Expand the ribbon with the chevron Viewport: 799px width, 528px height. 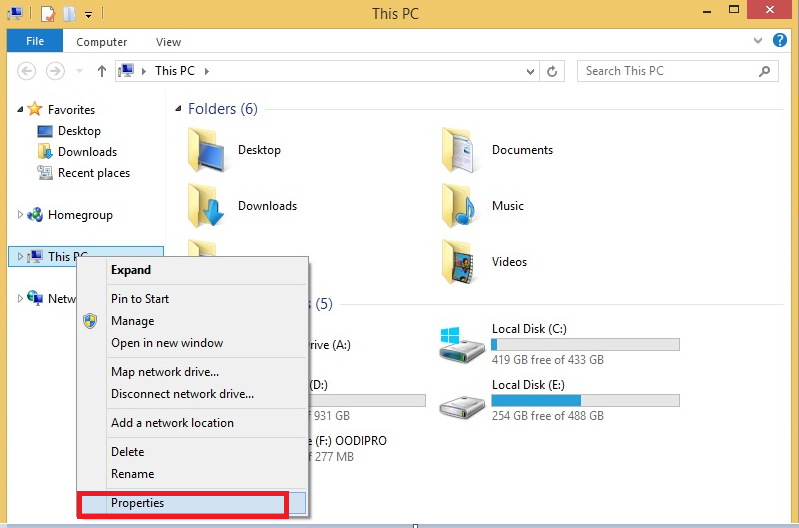[758, 40]
